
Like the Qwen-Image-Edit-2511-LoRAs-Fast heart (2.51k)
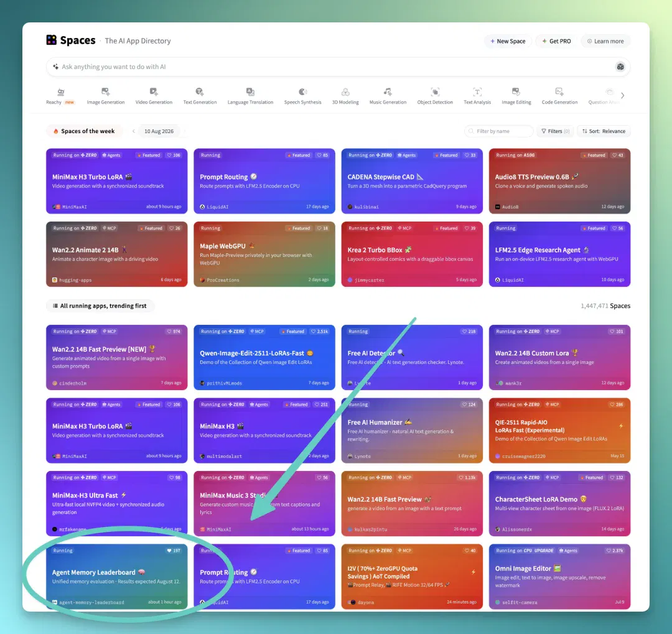[319, 332]
